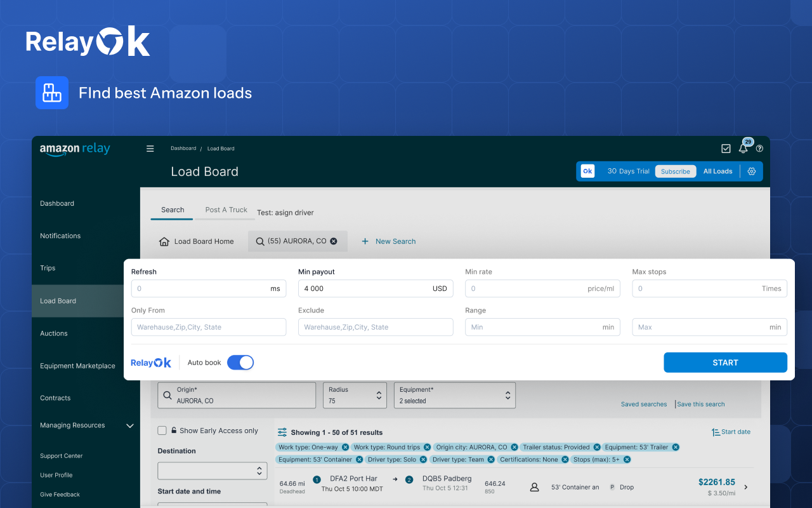Click the Max stops input field
The height and width of the screenshot is (508, 812).
710,288
